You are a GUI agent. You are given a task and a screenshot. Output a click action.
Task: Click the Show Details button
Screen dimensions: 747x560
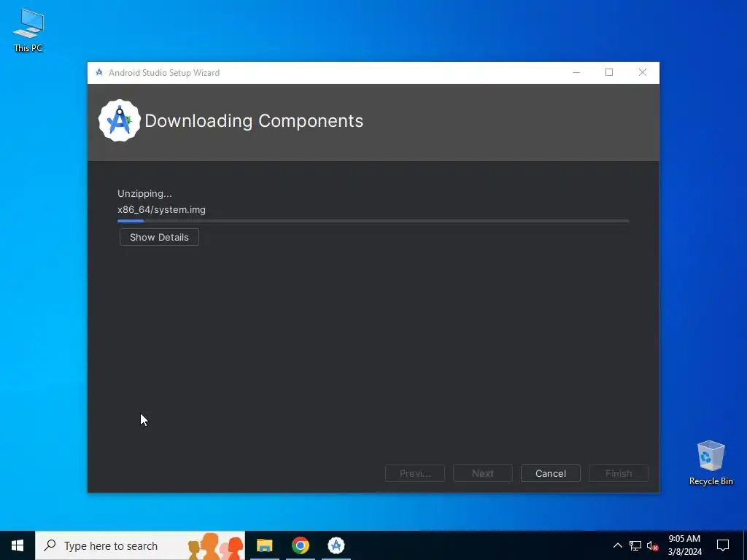click(159, 237)
